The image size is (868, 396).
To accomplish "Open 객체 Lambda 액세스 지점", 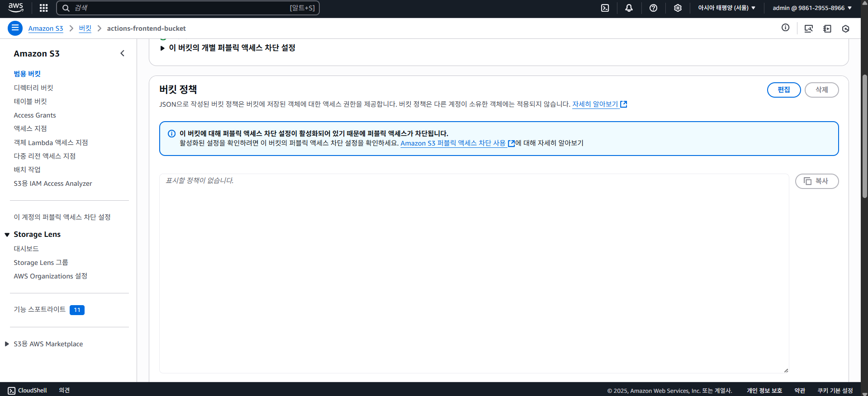I will tap(51, 142).
